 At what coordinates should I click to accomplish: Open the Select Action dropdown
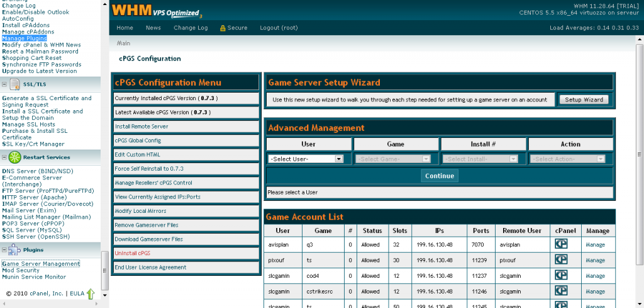568,159
